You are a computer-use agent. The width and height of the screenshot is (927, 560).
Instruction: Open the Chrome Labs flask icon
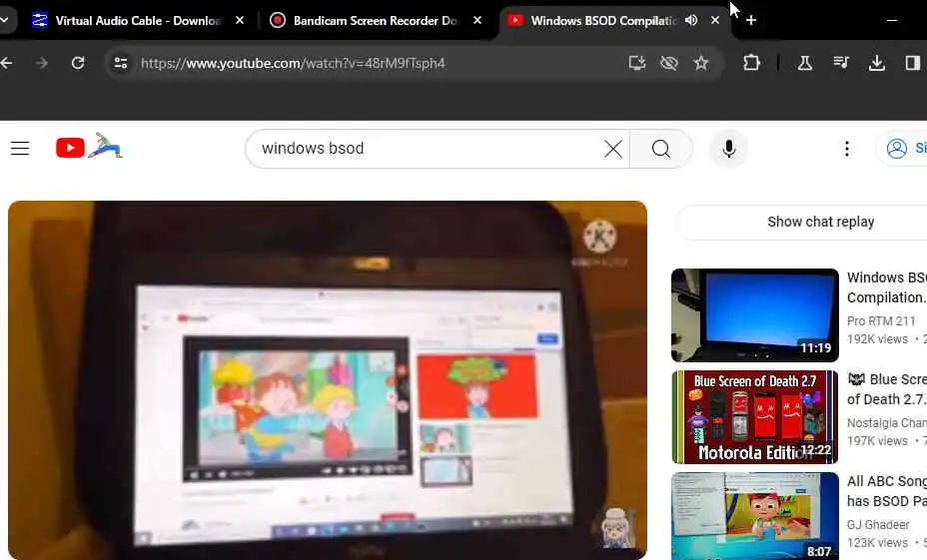click(x=804, y=63)
